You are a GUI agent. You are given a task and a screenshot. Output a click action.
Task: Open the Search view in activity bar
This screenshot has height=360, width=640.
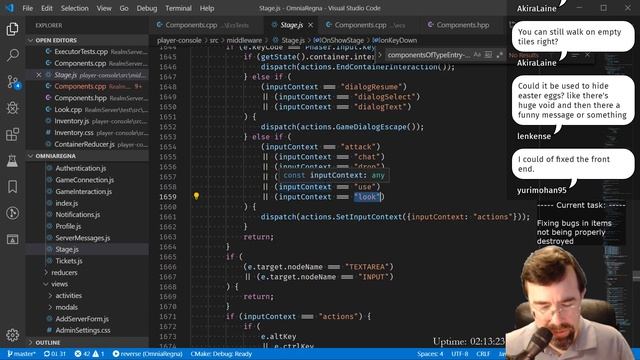pos(12,55)
